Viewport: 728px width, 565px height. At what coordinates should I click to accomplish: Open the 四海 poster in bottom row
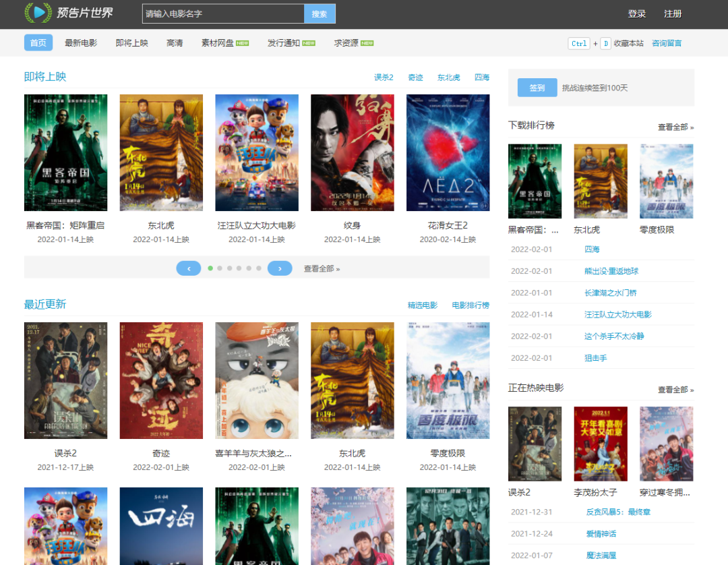[161, 526]
